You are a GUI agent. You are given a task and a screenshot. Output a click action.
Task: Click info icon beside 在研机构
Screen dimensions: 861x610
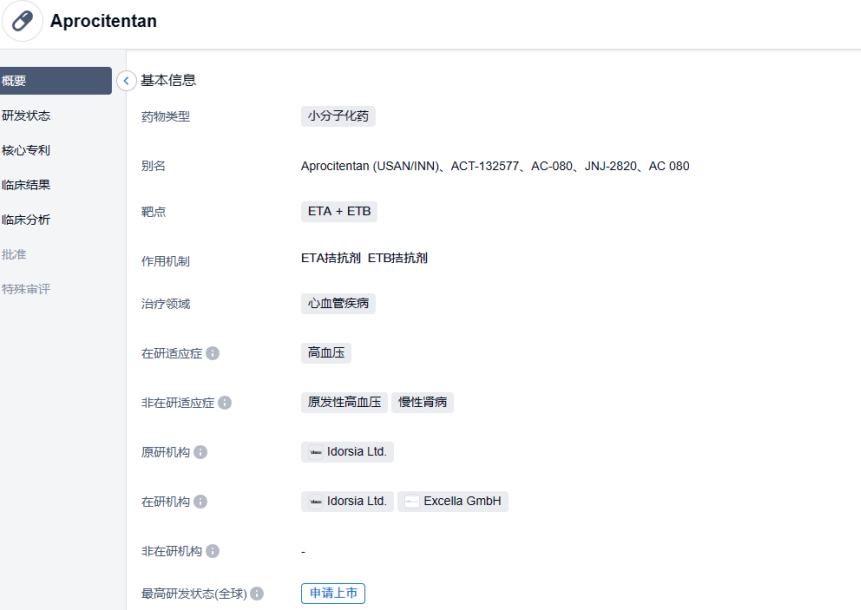200,501
